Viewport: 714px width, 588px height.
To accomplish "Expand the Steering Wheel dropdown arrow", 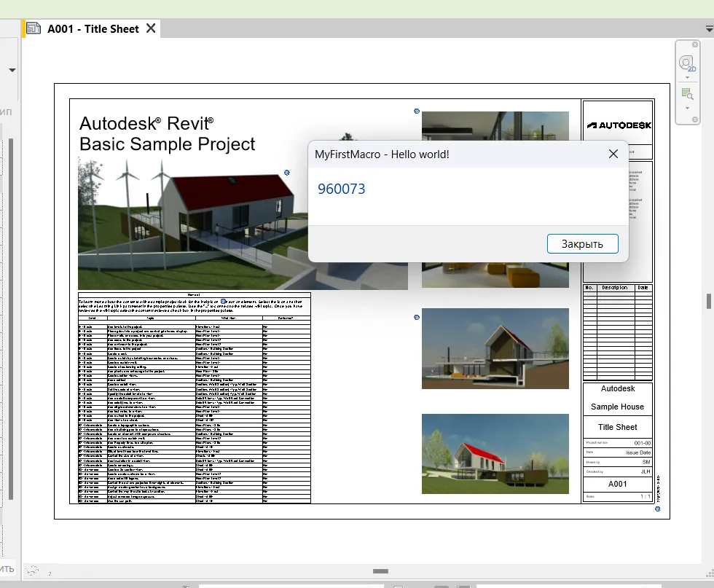I will click(687, 78).
